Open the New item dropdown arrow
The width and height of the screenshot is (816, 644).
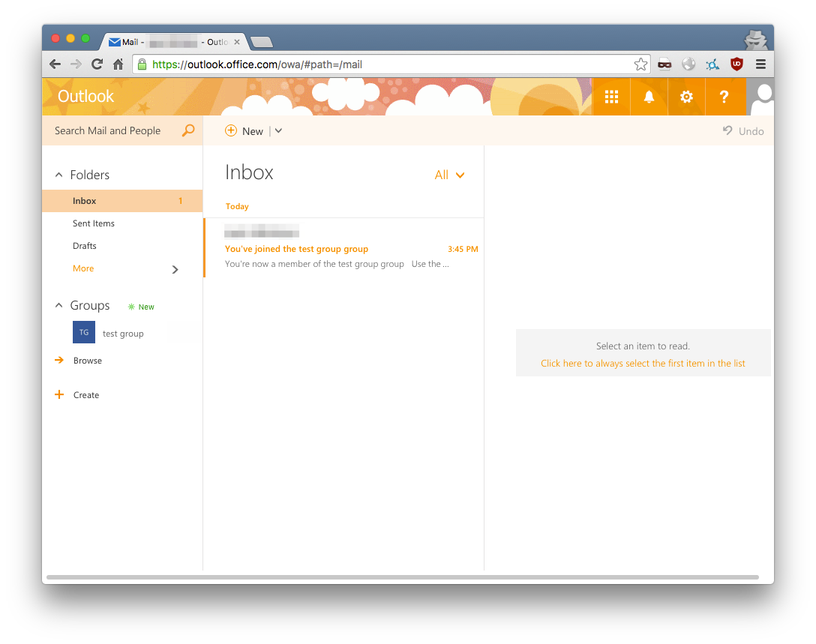coord(278,131)
